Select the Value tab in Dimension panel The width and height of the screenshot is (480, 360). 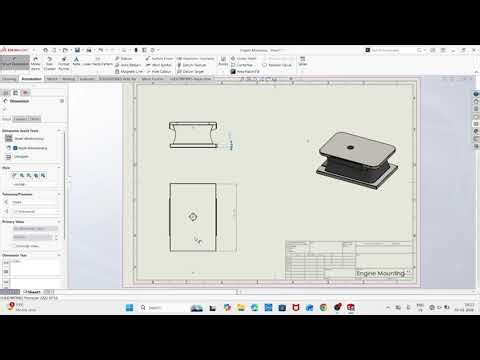[7, 119]
